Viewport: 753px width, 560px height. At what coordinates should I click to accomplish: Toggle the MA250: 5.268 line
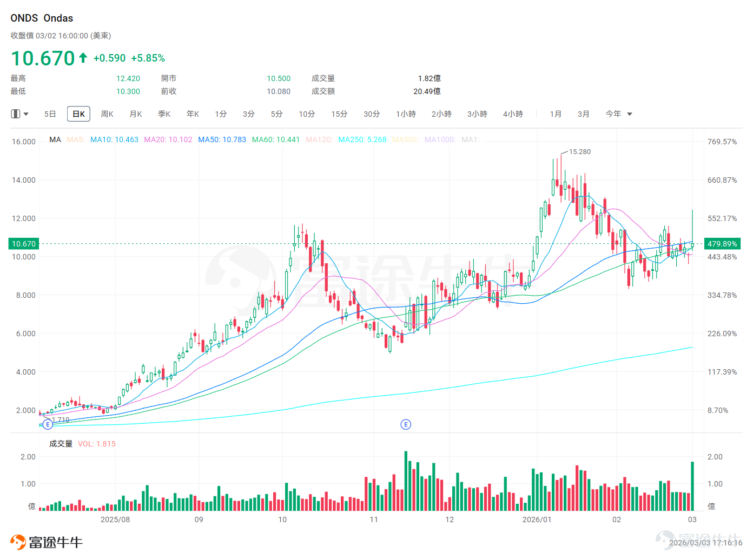(x=362, y=139)
